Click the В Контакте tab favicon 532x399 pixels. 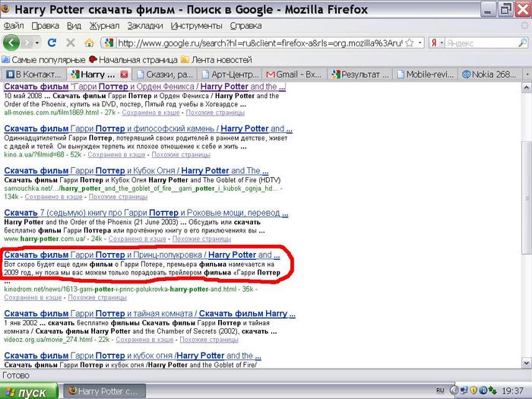(11, 74)
